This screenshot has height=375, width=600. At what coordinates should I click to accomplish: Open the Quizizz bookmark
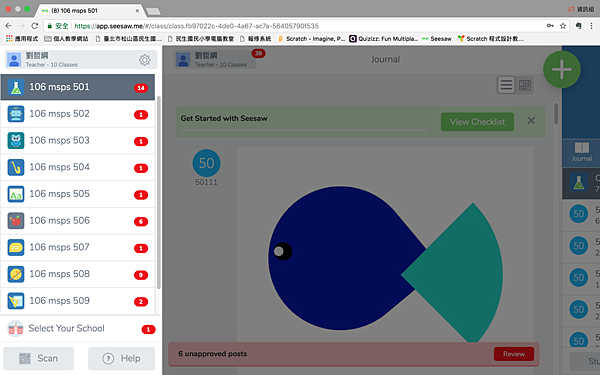pyautogui.click(x=383, y=39)
